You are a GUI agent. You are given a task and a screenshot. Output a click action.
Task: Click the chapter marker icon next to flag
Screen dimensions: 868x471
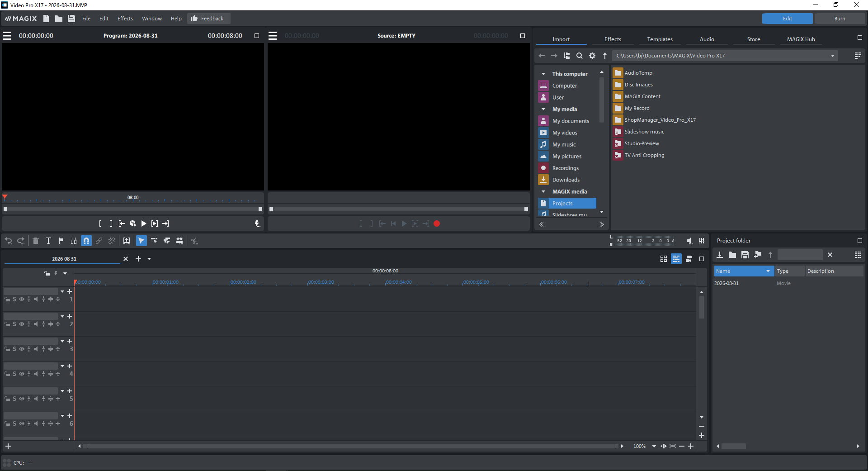click(x=74, y=241)
